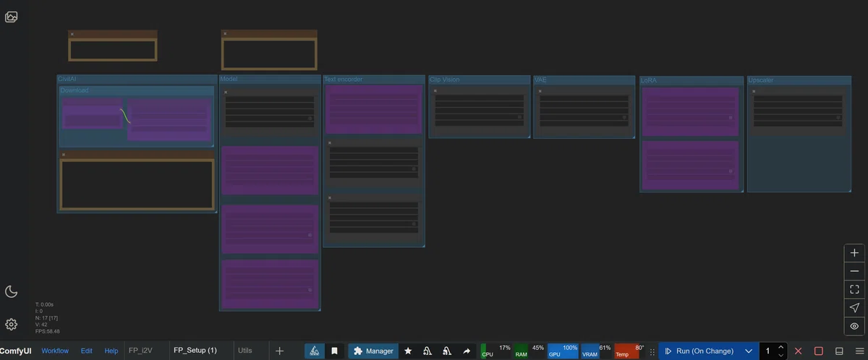The image size is (868, 360).
Task: Click the bookmark icon in bottom toolbar
Action: tap(334, 351)
